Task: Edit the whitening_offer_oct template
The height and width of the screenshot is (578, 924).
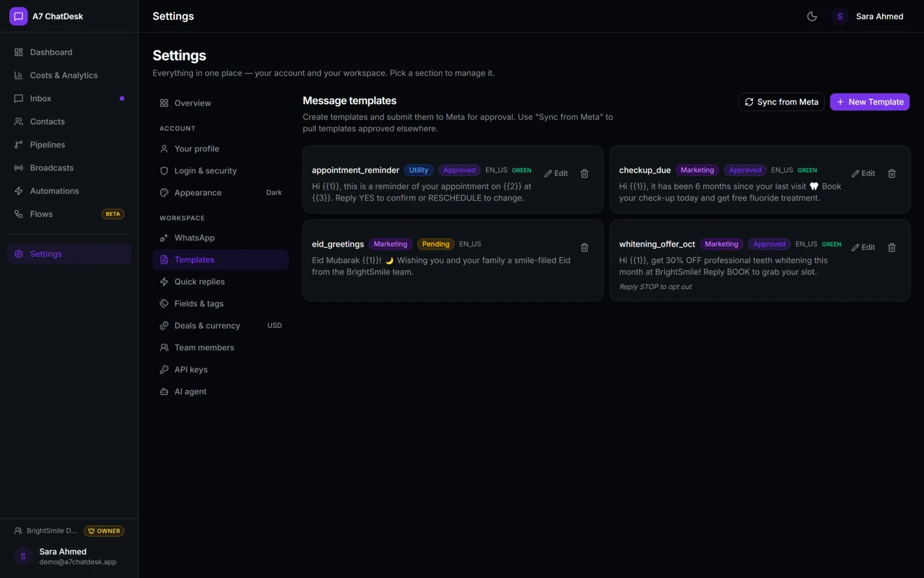Action: [863, 247]
